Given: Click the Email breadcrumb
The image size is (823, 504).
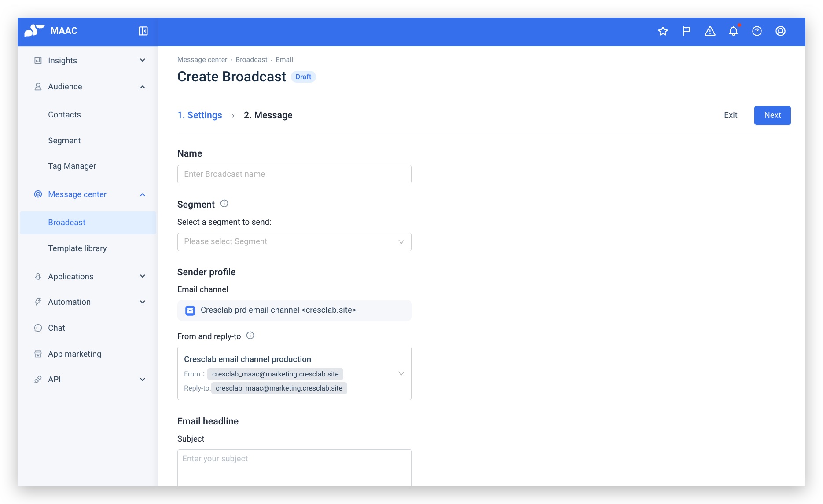Looking at the screenshot, I should pos(284,60).
